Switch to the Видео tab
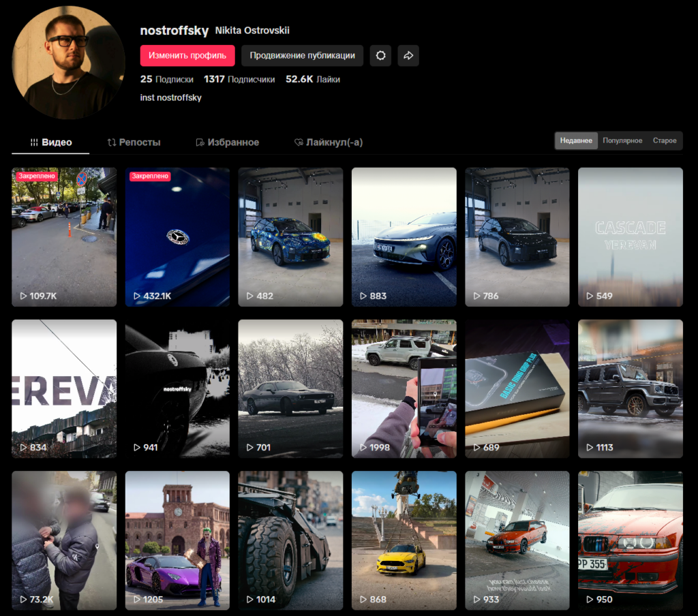Screen dimensions: 698x616 click(x=50, y=142)
